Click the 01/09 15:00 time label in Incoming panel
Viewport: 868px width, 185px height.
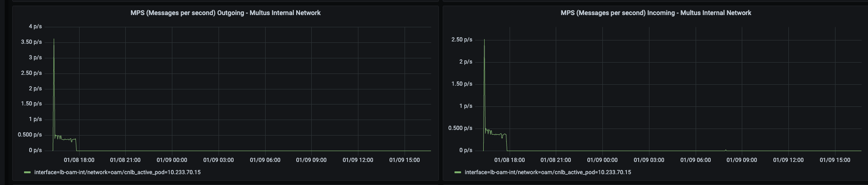(x=835, y=160)
